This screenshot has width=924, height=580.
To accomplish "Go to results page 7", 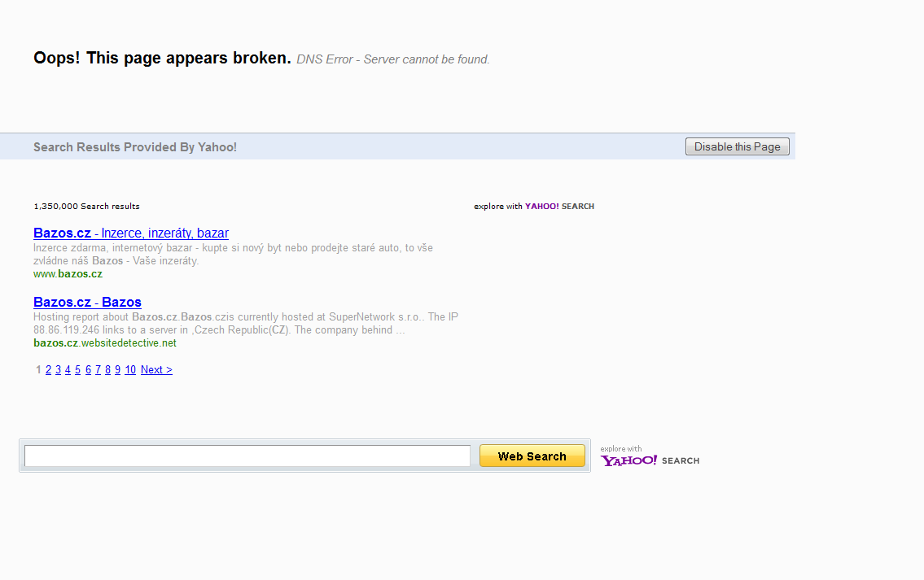I will pyautogui.click(x=98, y=370).
